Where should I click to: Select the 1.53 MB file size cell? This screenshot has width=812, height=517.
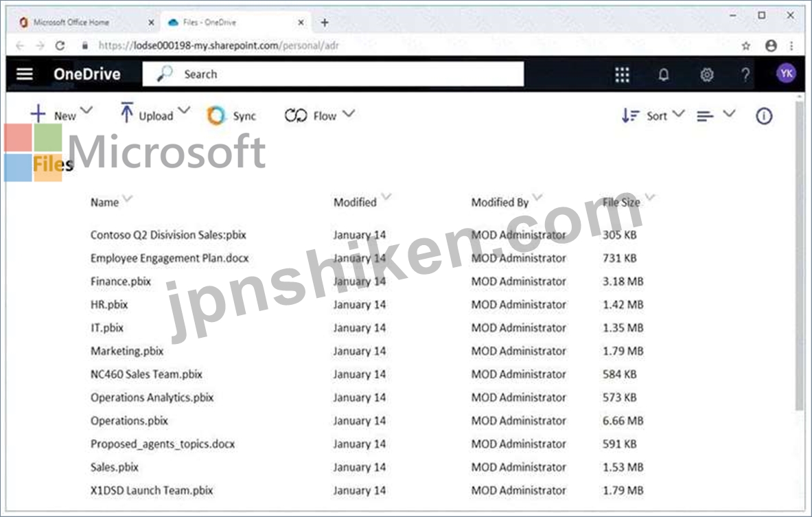[x=623, y=468]
